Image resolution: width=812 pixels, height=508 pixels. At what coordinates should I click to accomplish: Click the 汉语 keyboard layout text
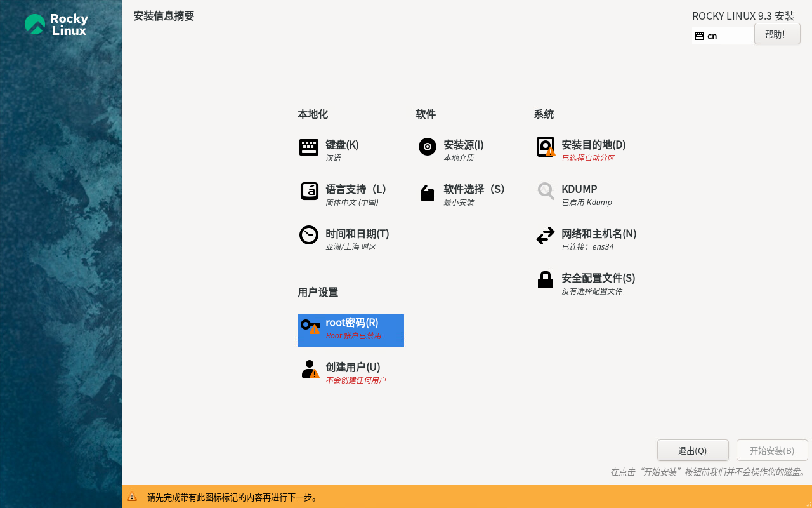(333, 158)
